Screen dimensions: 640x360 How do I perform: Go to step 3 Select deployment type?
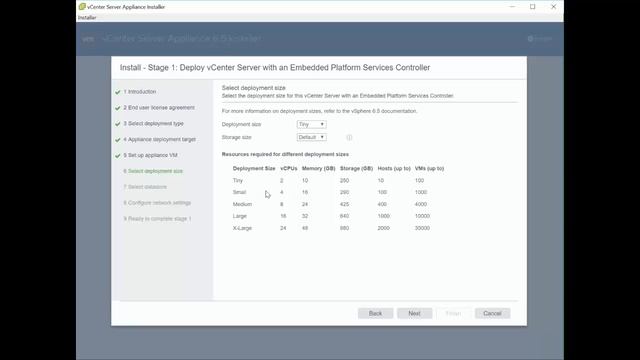click(153, 124)
